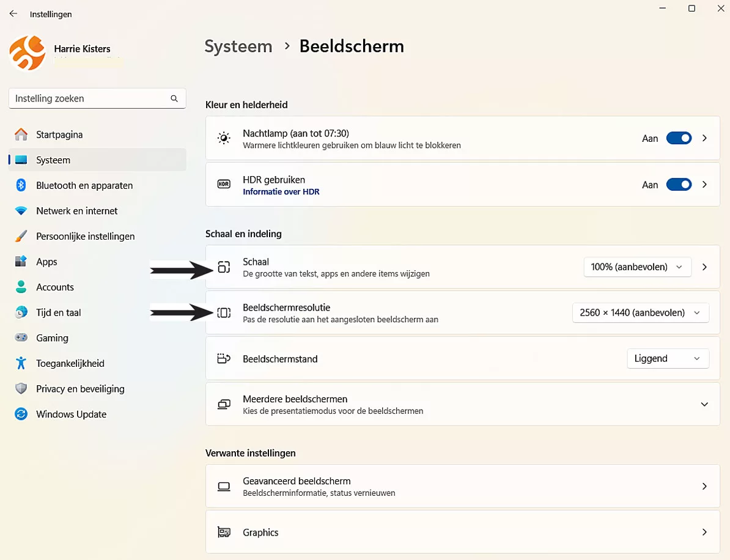Click the Tijd en taal globe-clock icon
The width and height of the screenshot is (730, 560).
(21, 312)
